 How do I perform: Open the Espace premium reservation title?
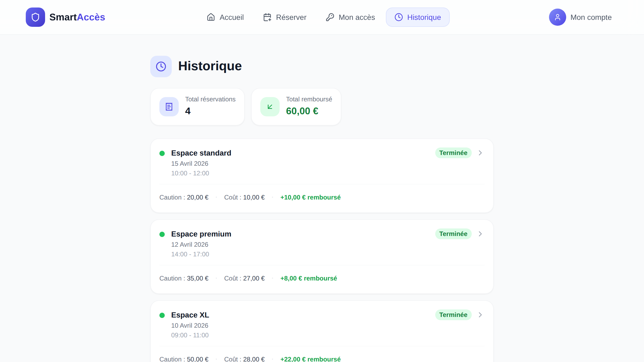click(x=201, y=234)
